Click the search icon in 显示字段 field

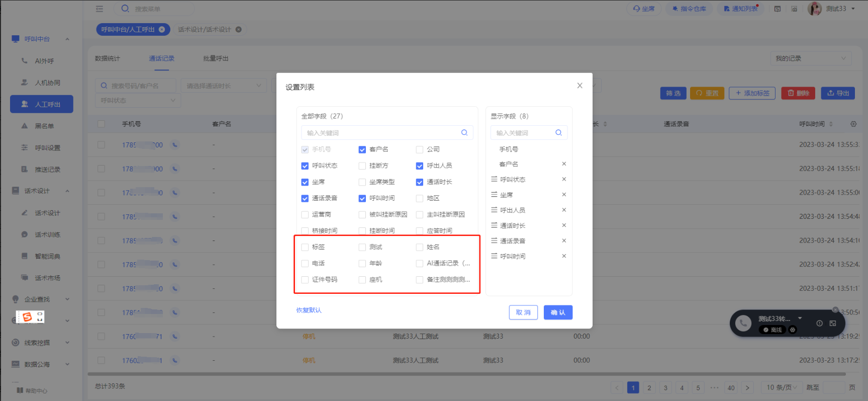558,133
